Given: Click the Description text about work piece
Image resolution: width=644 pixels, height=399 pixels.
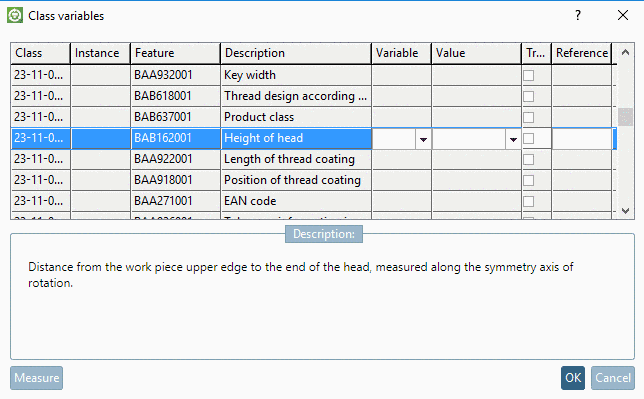Looking at the screenshot, I should (x=300, y=275).
